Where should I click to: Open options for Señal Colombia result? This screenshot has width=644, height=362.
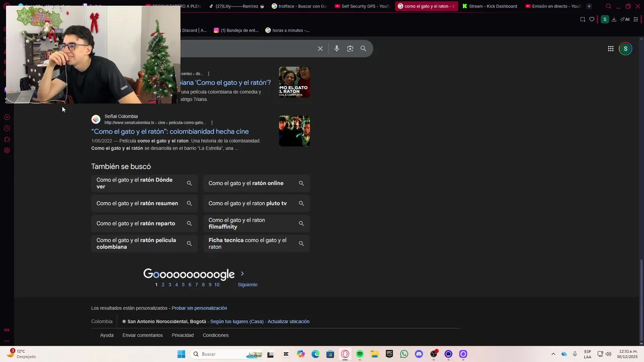click(x=212, y=123)
